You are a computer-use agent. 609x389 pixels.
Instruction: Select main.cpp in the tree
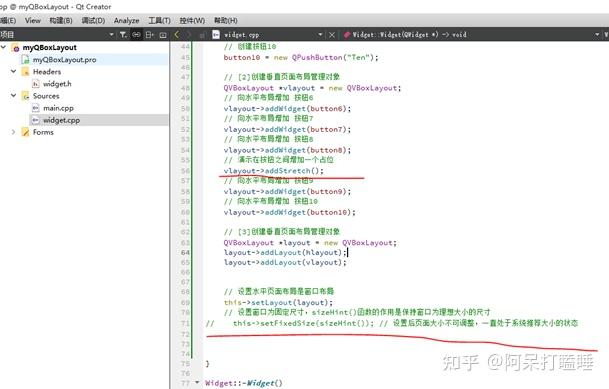point(58,108)
